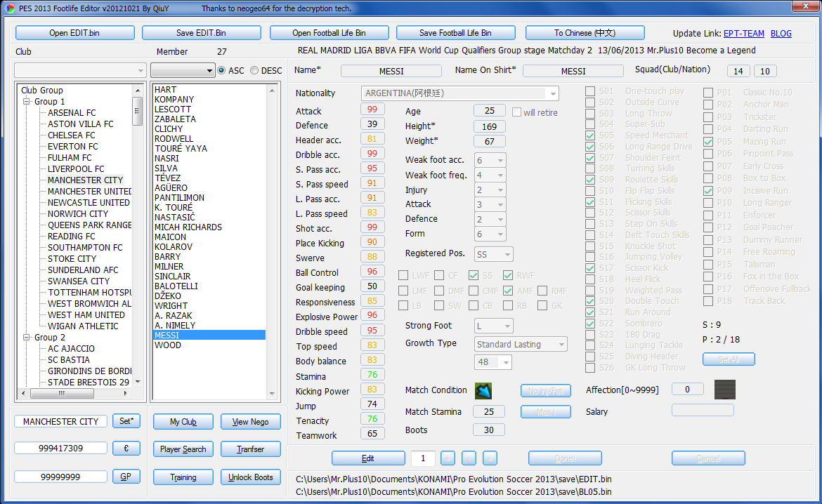Click the Attack value field
822x504 pixels.
pos(372,110)
